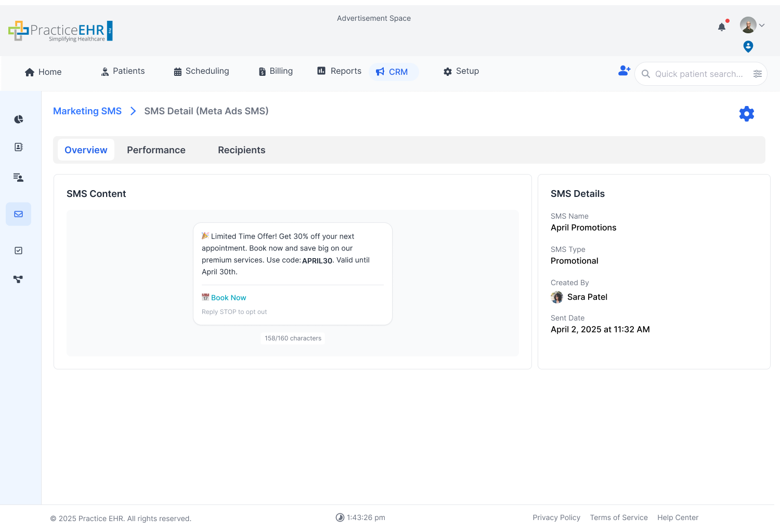Click the Marketing SMS breadcrumb link
Viewport: 780px width, 532px height.
click(x=87, y=111)
